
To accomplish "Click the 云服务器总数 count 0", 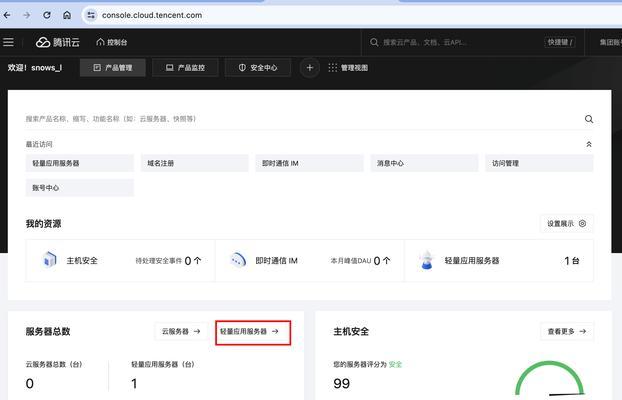I will pos(30,383).
